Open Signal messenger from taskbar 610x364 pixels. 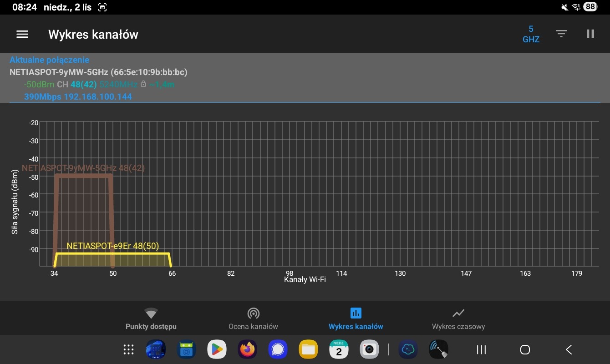278,349
